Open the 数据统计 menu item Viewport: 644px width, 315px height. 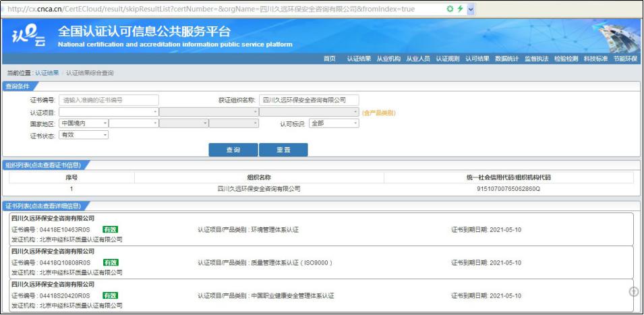(507, 59)
